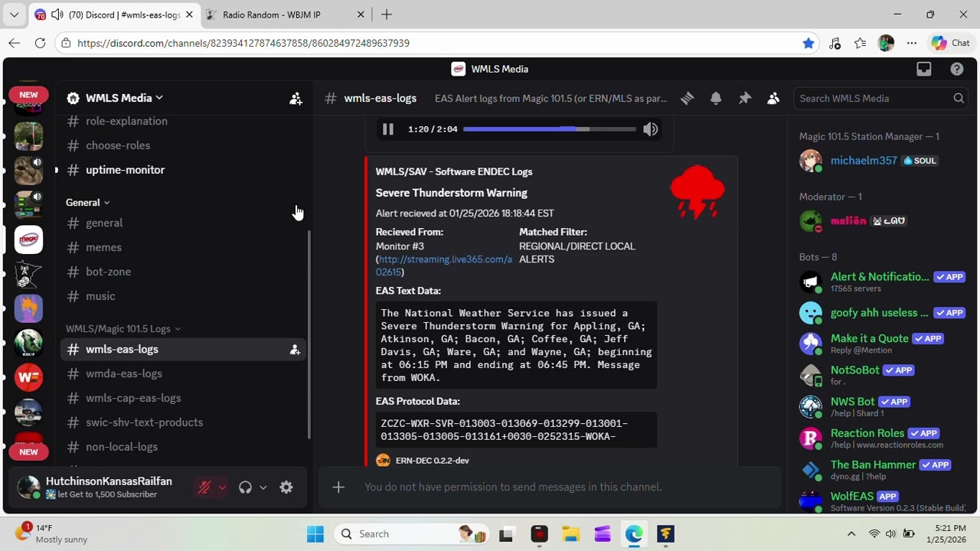Expand the WMLS Media server dropdown
980x551 pixels.
coord(122,98)
